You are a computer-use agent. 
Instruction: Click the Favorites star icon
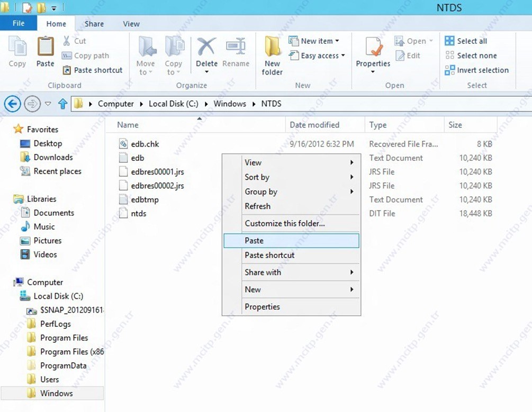point(19,129)
